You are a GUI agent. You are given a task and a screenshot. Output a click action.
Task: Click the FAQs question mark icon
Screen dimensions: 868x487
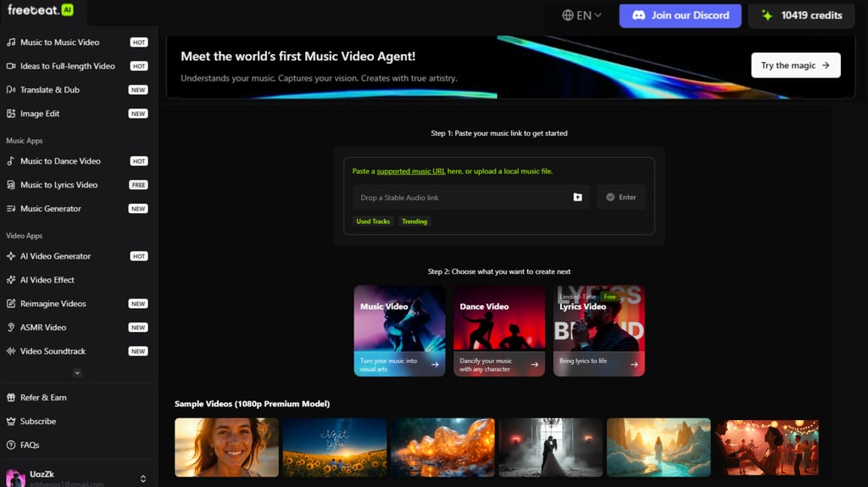click(x=10, y=445)
